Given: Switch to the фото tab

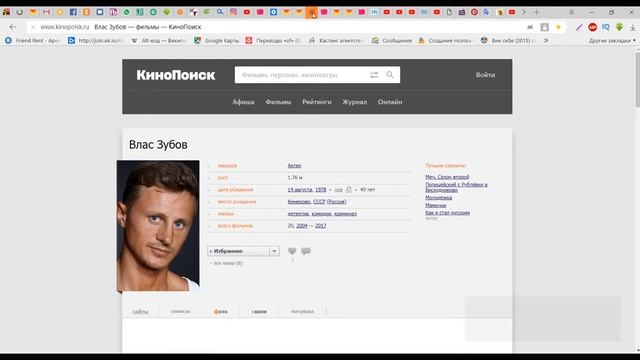Looking at the screenshot, I should click(x=221, y=311).
